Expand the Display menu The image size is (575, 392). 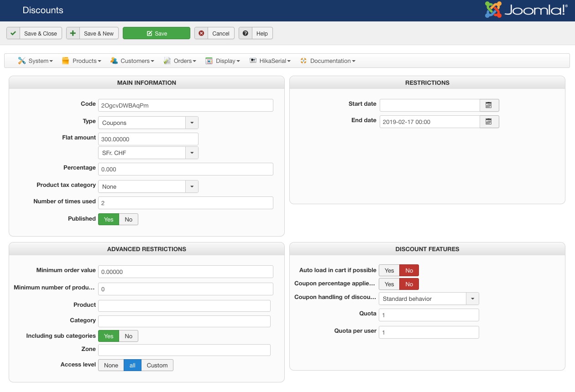pyautogui.click(x=223, y=61)
